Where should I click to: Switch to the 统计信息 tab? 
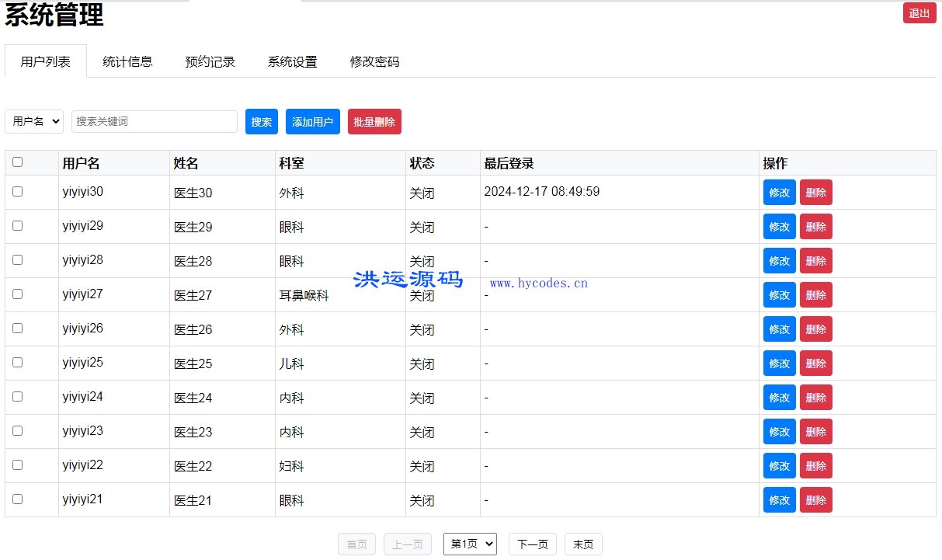pos(127,61)
